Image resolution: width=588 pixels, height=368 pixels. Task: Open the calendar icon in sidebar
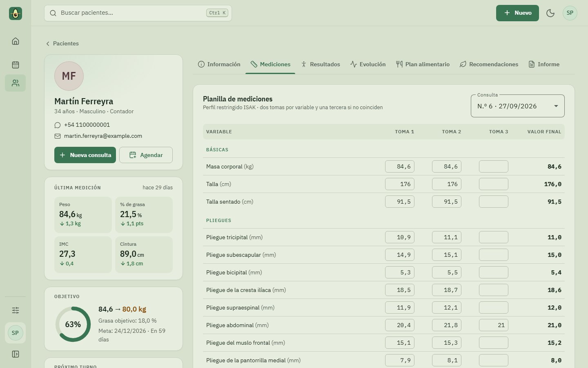click(16, 65)
